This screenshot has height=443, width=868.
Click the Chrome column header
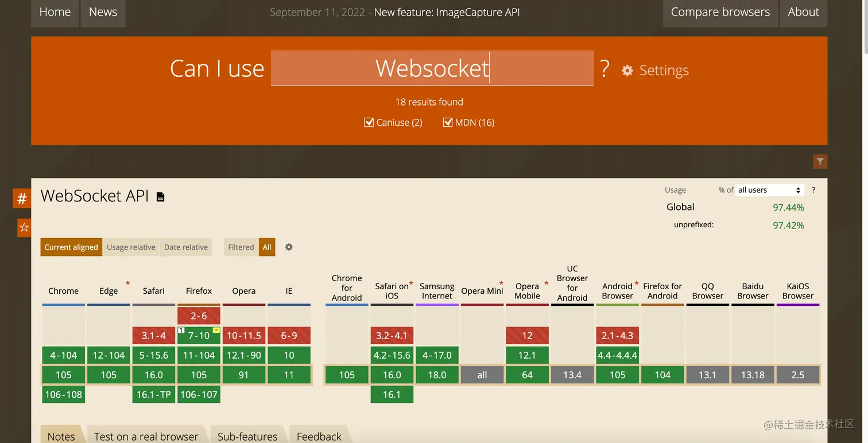coord(64,291)
